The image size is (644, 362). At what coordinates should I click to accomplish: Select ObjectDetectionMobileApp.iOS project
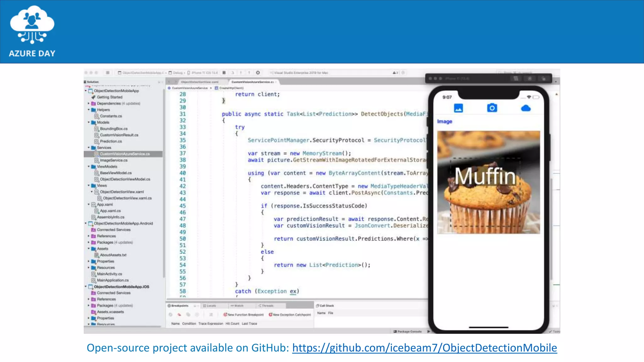pyautogui.click(x=121, y=287)
